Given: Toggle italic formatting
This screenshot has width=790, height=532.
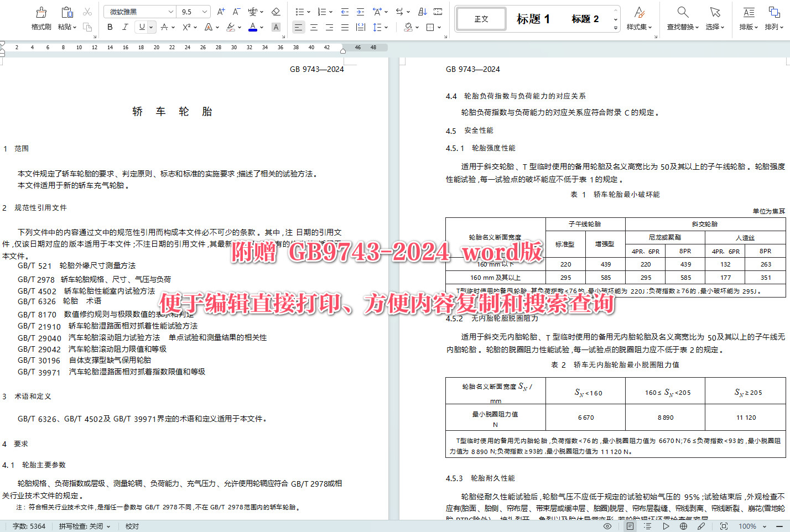Looking at the screenshot, I should (x=125, y=27).
